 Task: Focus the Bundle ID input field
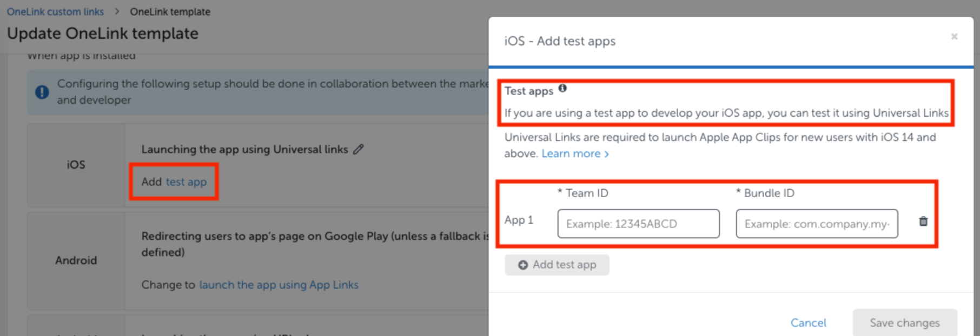[817, 224]
